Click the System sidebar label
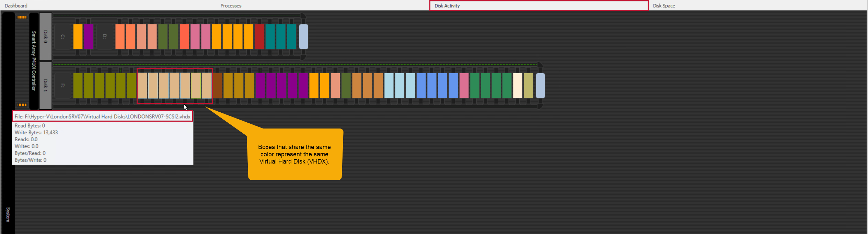 pyautogui.click(x=8, y=214)
